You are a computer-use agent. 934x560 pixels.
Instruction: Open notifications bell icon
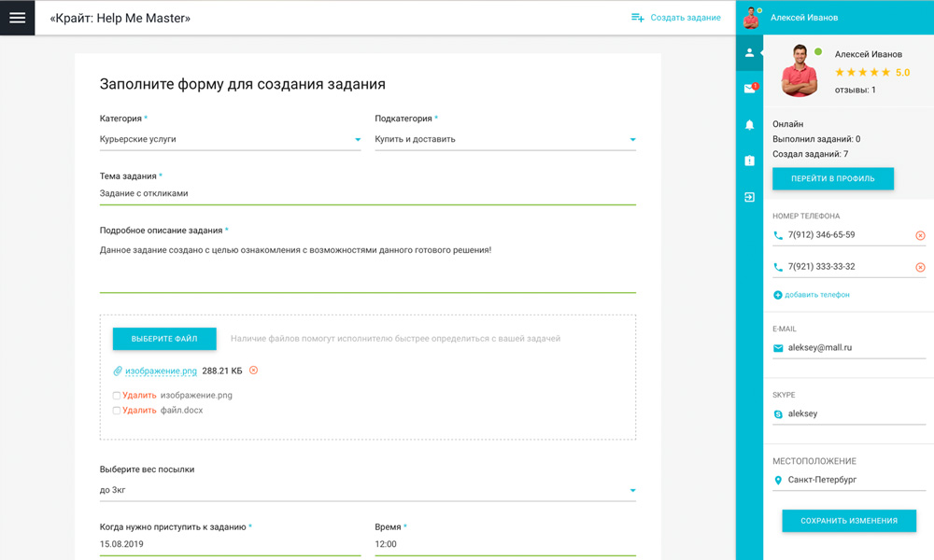(749, 125)
